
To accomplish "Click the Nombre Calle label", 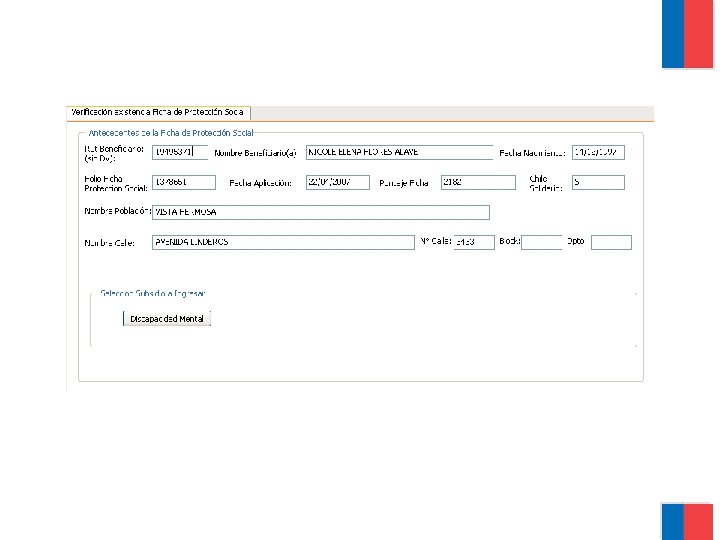I will (109, 243).
